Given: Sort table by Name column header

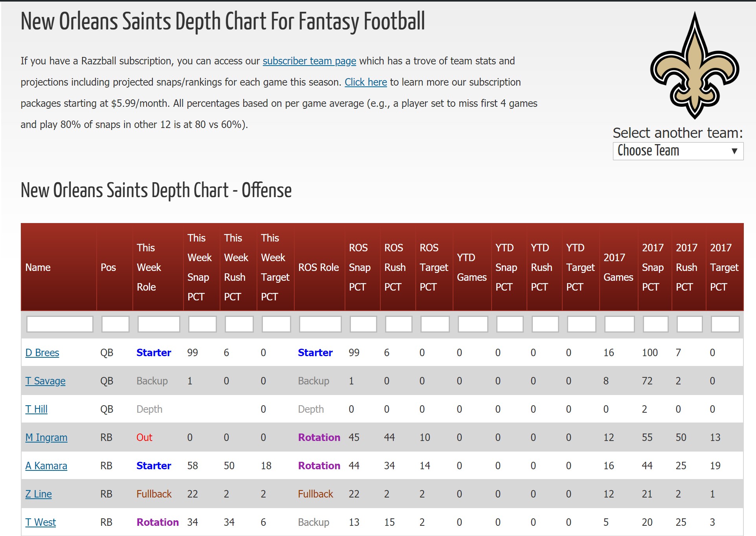Looking at the screenshot, I should [x=38, y=267].
